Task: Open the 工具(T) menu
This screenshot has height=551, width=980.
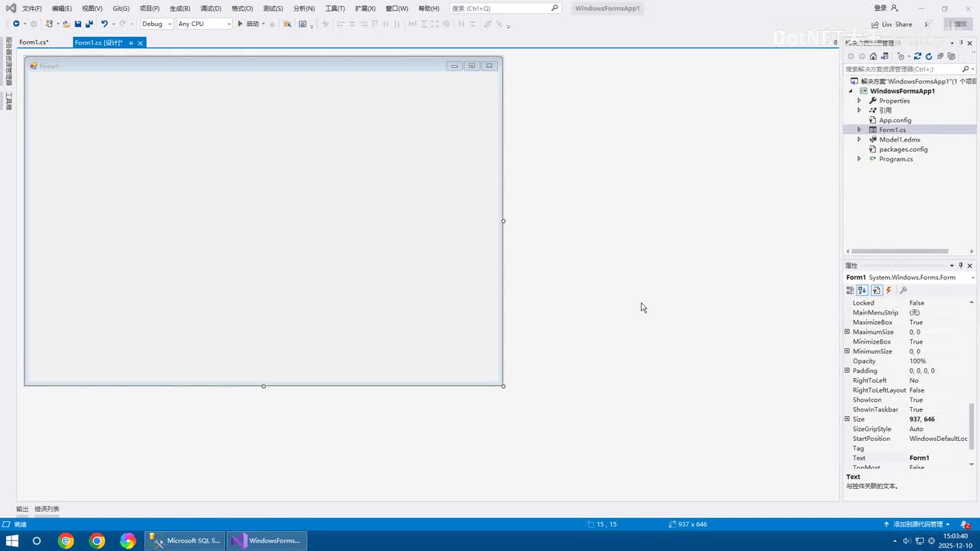Action: pos(335,8)
